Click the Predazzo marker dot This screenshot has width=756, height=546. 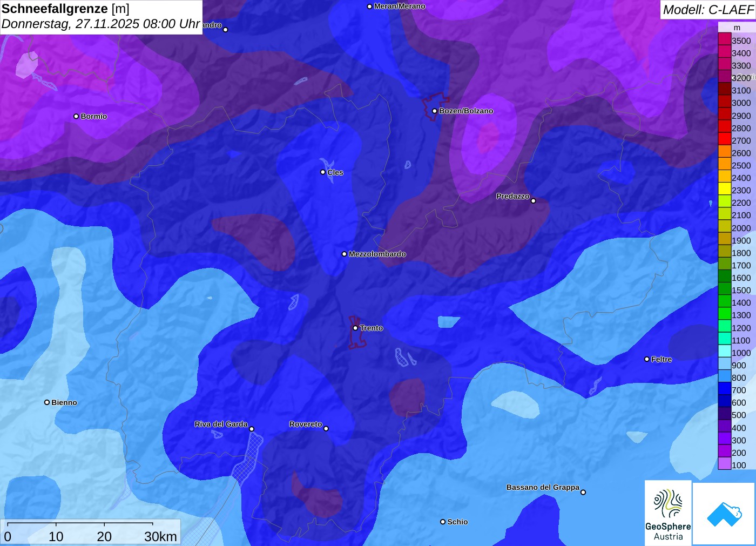534,201
